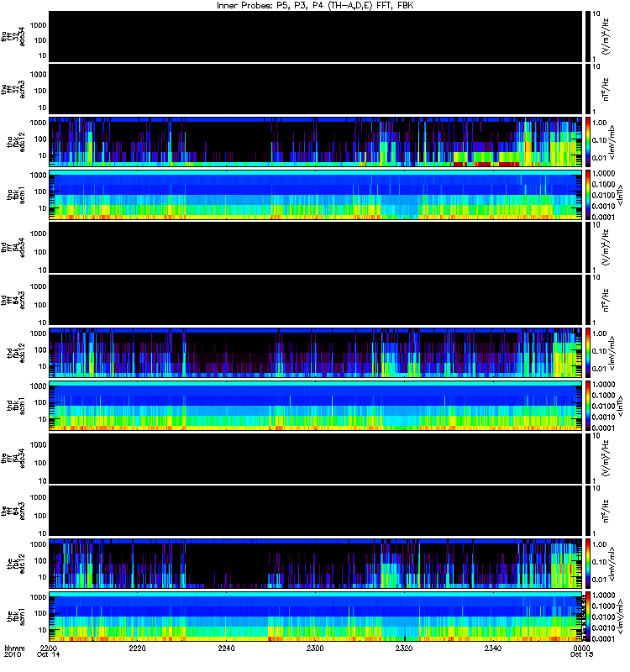The image size is (630, 672).
Task: Click the "(V/m)²/Hz" unit label of tha fff edc34
Action: pyautogui.click(x=606, y=36)
